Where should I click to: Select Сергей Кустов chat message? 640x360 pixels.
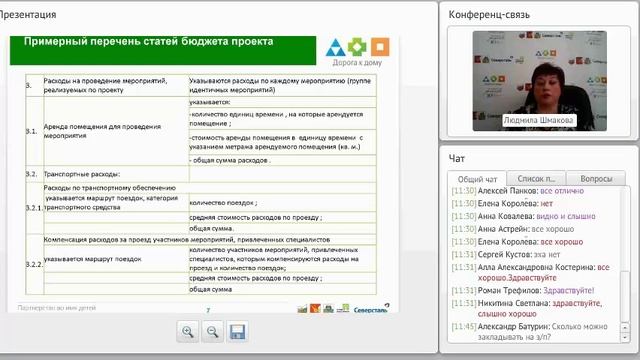pos(506,254)
